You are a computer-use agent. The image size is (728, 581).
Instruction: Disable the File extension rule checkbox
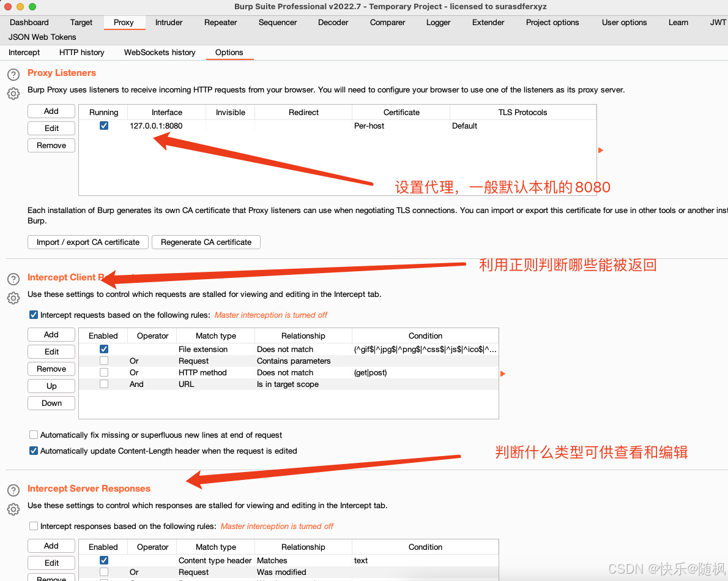pyautogui.click(x=104, y=348)
